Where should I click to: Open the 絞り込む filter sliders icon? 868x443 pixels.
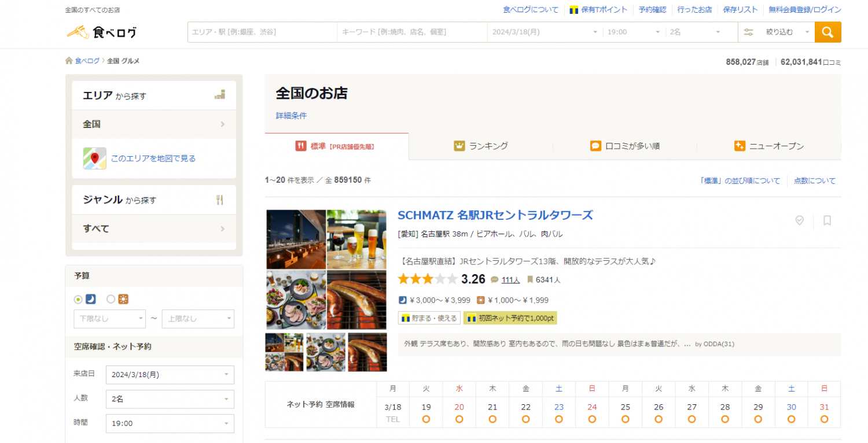(748, 32)
